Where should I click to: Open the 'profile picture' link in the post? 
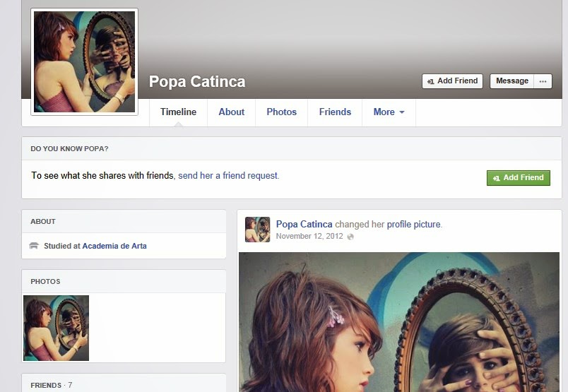pos(414,225)
